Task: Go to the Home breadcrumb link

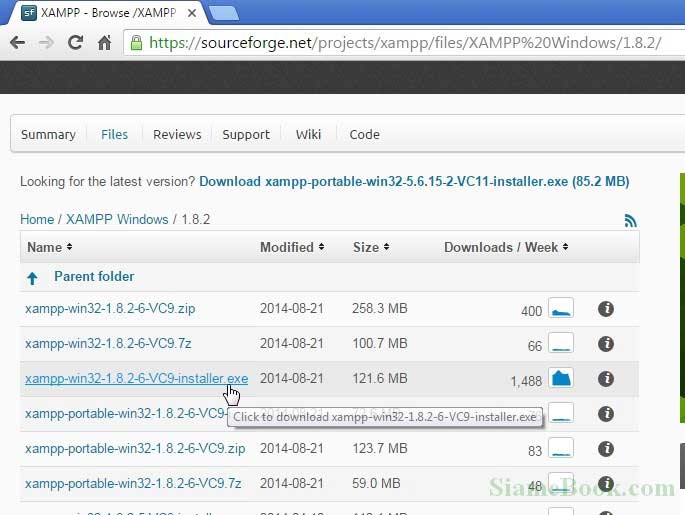Action: [x=37, y=219]
